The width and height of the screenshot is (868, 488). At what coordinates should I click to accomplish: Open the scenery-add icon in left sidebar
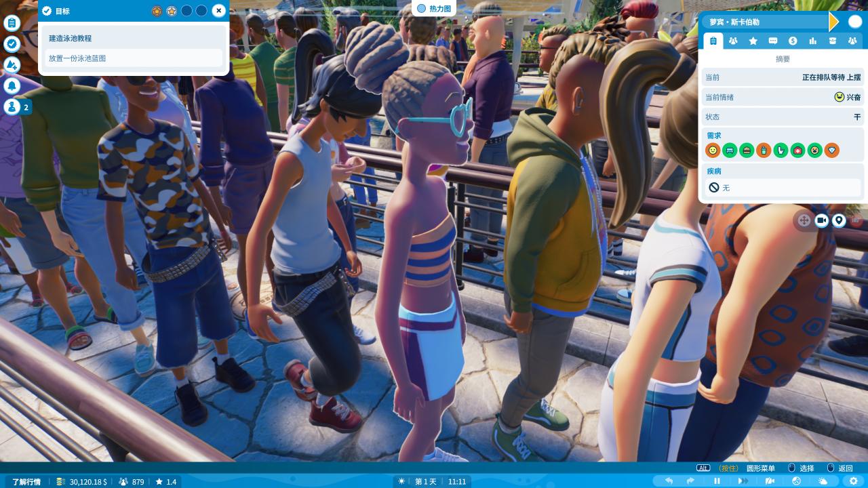12,65
